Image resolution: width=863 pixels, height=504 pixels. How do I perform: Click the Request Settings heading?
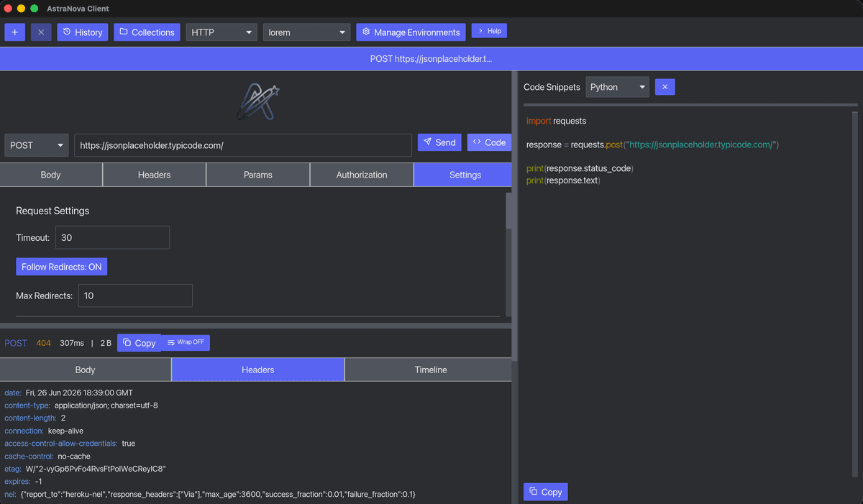pos(52,211)
